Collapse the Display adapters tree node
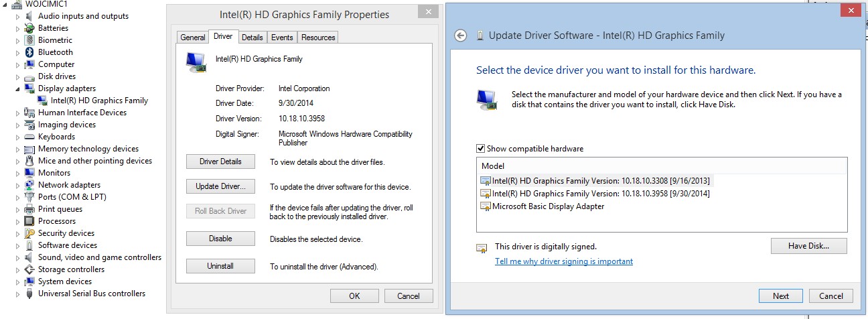The width and height of the screenshot is (868, 319). [17, 88]
